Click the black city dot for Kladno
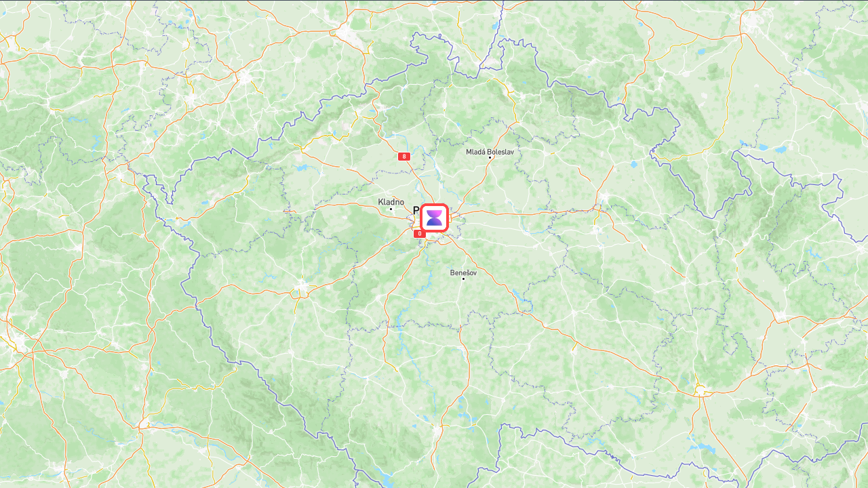This screenshot has width=868, height=488. 391,209
